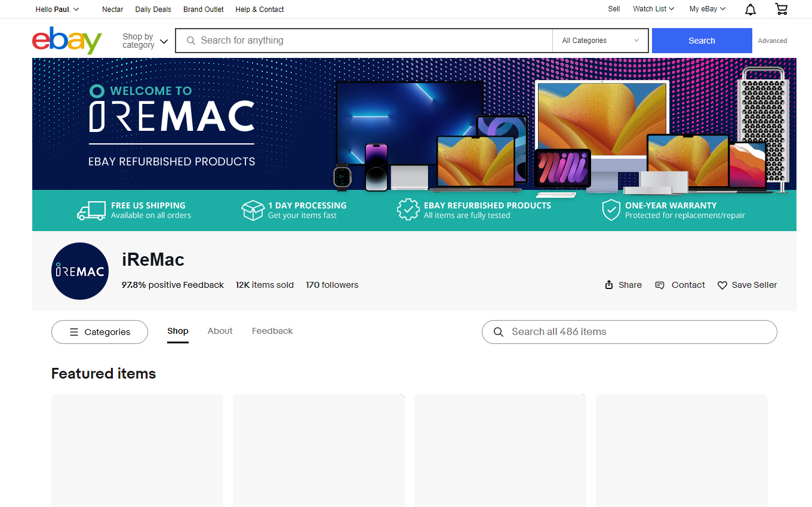Click the ONE-YEAR WARRANTY text
This screenshot has height=507, width=812.
(670, 205)
